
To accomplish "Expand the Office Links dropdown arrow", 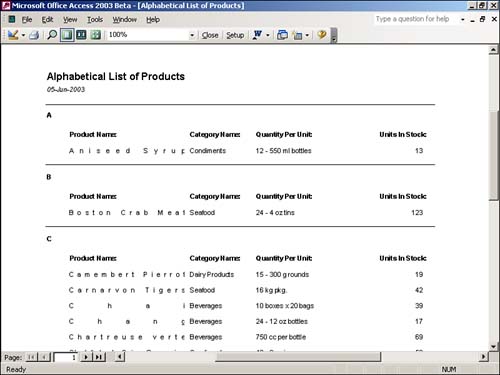I will click(x=268, y=35).
